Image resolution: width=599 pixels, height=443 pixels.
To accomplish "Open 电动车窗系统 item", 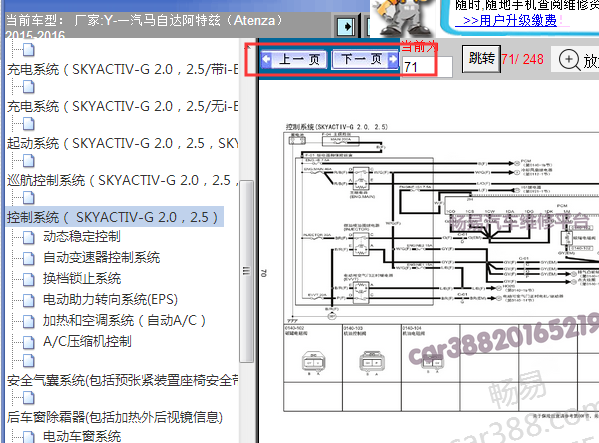I will (x=82, y=436).
